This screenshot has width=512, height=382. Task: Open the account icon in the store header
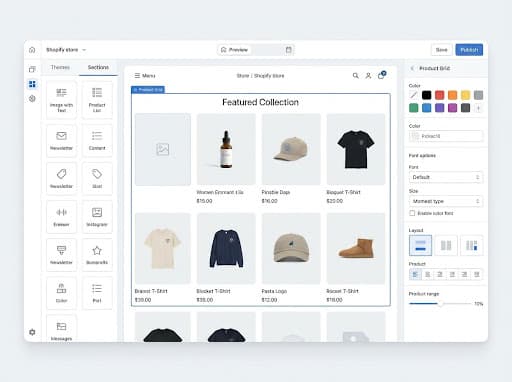click(x=368, y=76)
